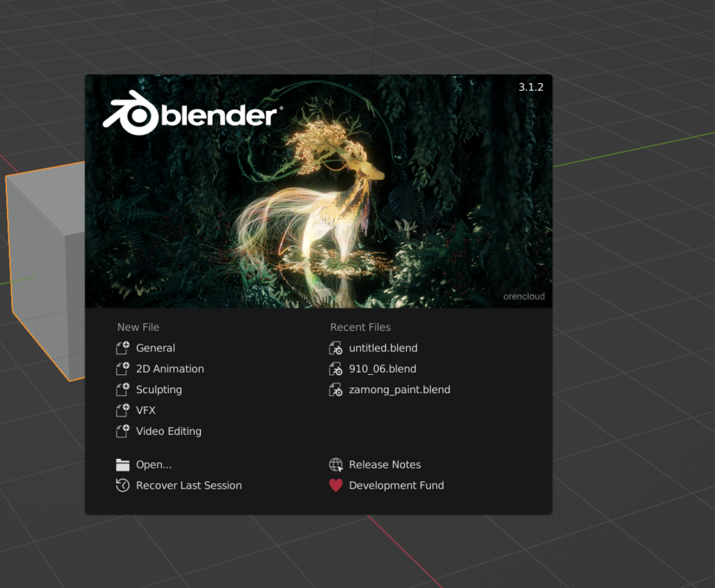The width and height of the screenshot is (715, 588).
Task: Click the clock-arrow icon for Recover Last Session
Action: coord(123,485)
